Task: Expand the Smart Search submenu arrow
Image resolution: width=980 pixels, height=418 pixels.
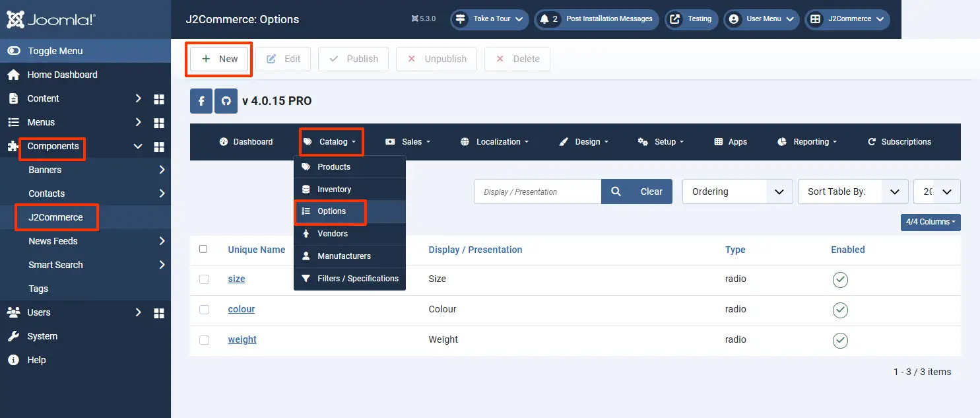Action: tap(162, 265)
